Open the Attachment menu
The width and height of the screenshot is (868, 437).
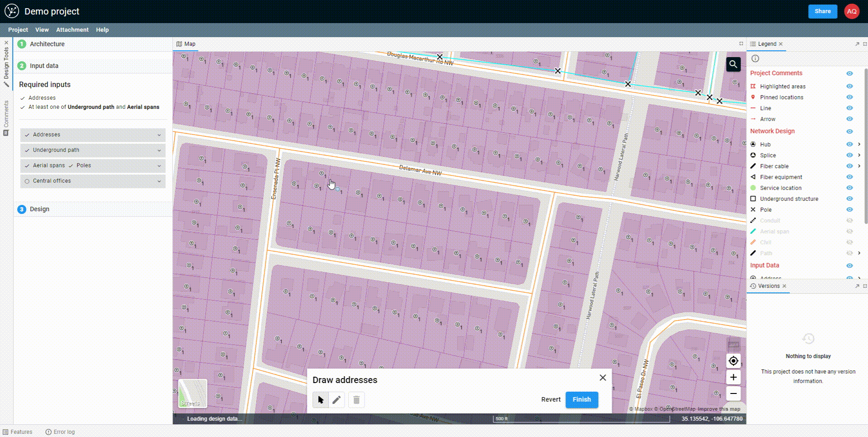tap(72, 30)
